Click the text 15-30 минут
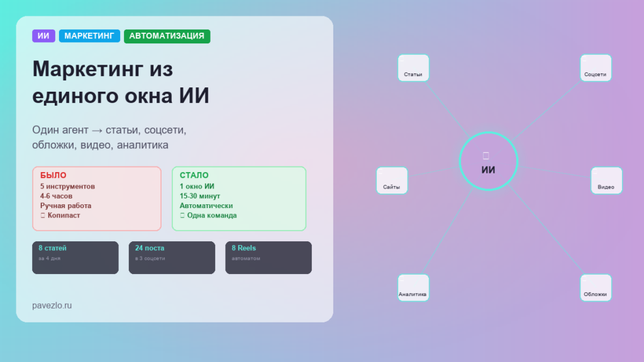The image size is (644, 362). tap(199, 196)
